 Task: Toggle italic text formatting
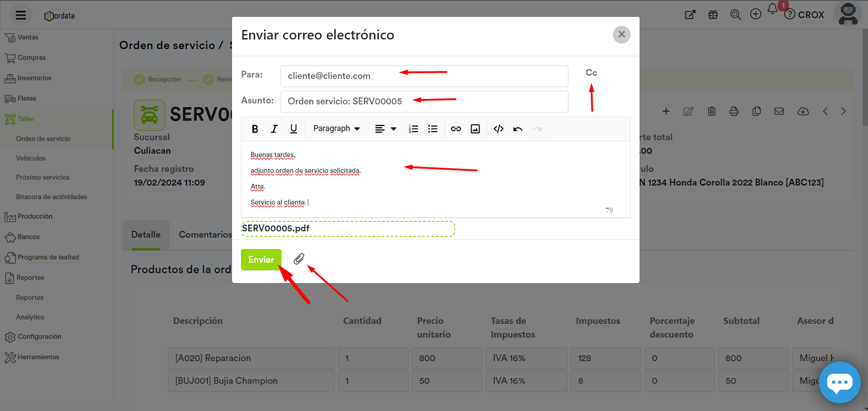point(274,129)
